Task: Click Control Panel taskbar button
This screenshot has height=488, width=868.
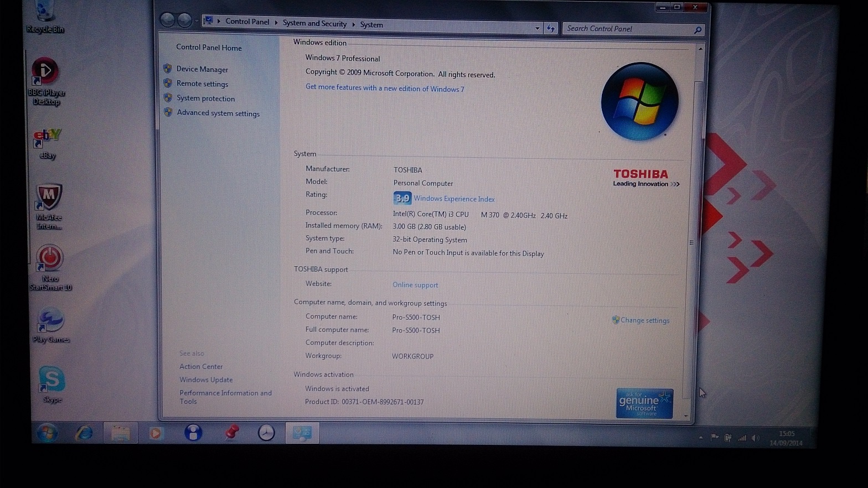Action: (x=302, y=433)
